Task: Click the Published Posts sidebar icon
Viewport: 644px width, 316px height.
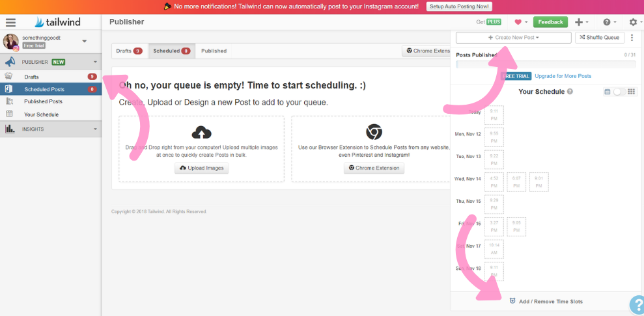Action: point(9,101)
